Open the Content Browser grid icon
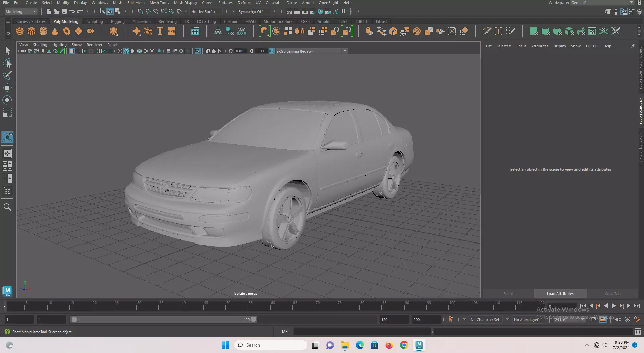This screenshot has height=353, width=644. 195,31
